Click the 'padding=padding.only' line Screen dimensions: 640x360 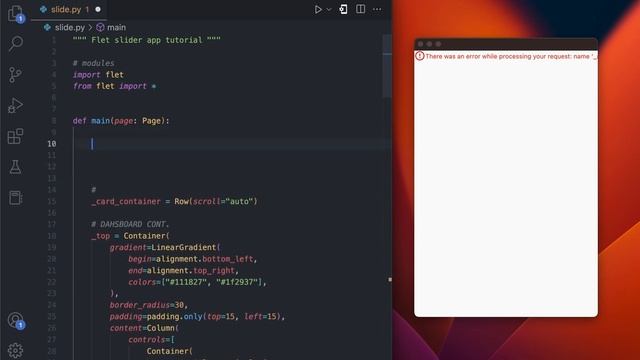pyautogui.click(x=197, y=317)
